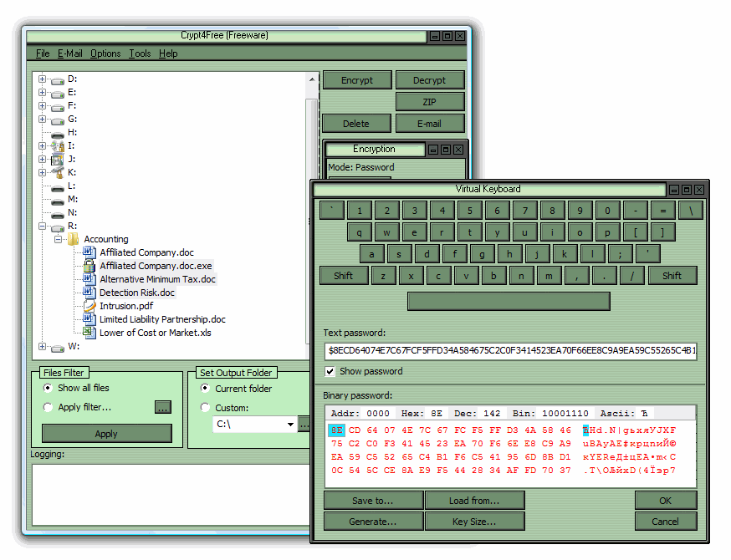The image size is (731, 560).
Task: Choose the Current folder output option
Action: [x=205, y=388]
